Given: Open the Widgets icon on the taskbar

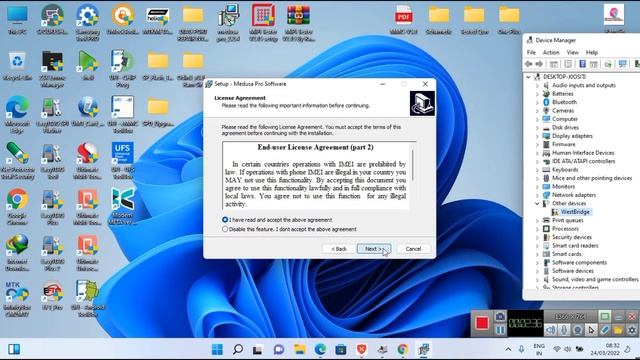Looking at the screenshot, I should (14, 349).
